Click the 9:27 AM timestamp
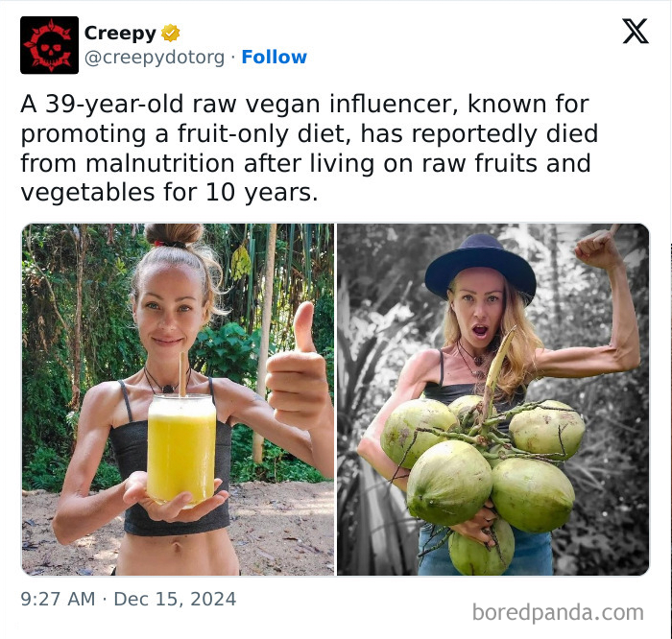 point(58,599)
